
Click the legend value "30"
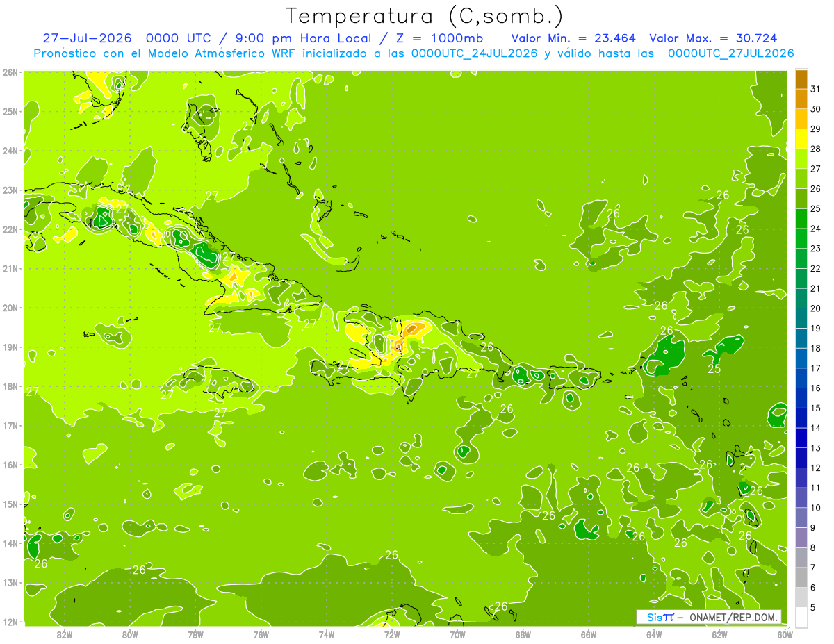pos(816,109)
